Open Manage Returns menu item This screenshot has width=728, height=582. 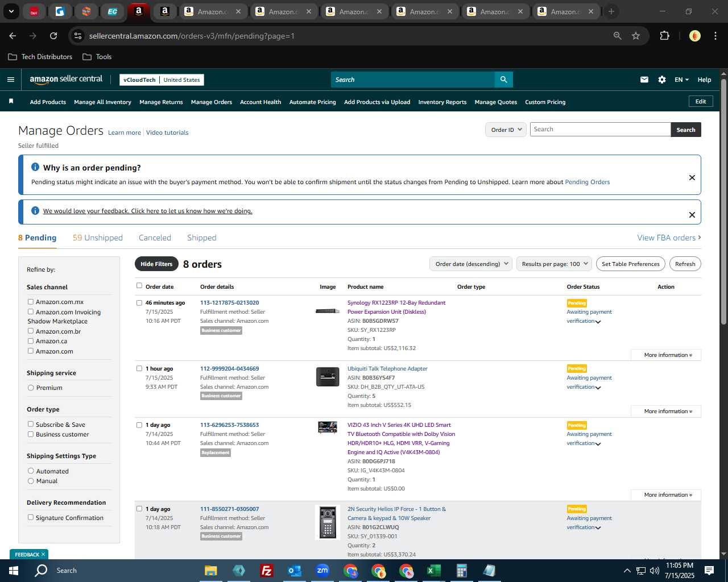[x=161, y=102]
